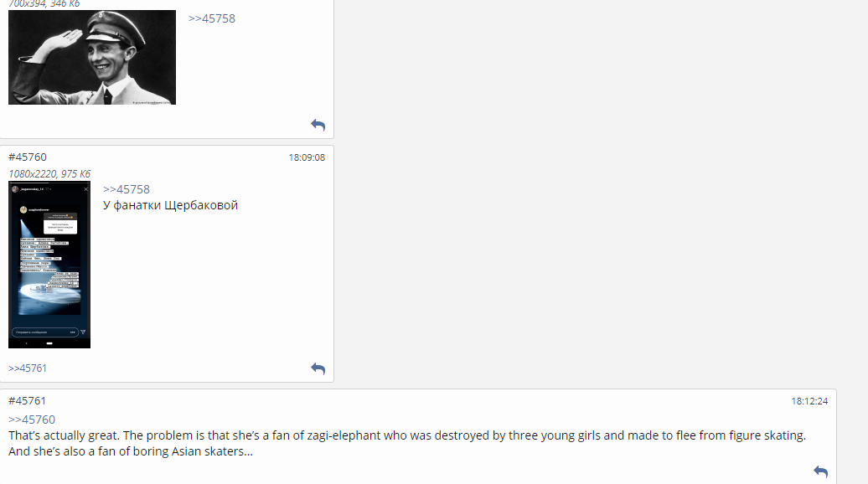Click reply arrow on post #45761

click(820, 472)
